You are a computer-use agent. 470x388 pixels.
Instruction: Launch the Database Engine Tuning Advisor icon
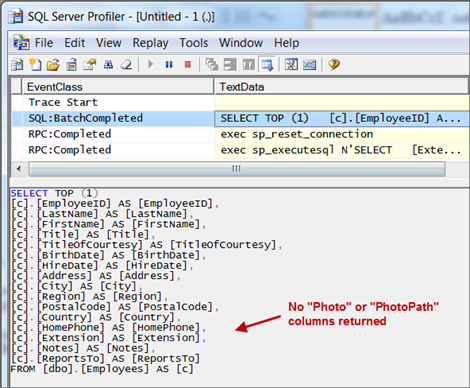pos(291,64)
